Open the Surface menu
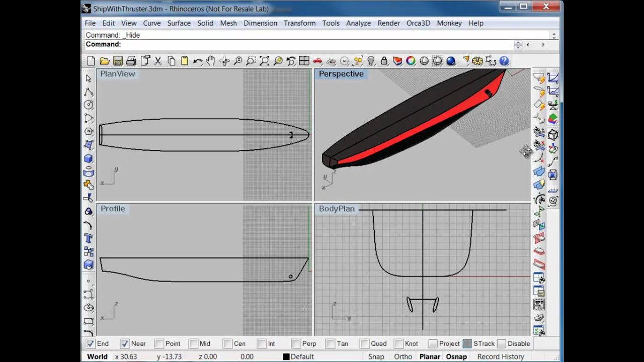 click(179, 23)
